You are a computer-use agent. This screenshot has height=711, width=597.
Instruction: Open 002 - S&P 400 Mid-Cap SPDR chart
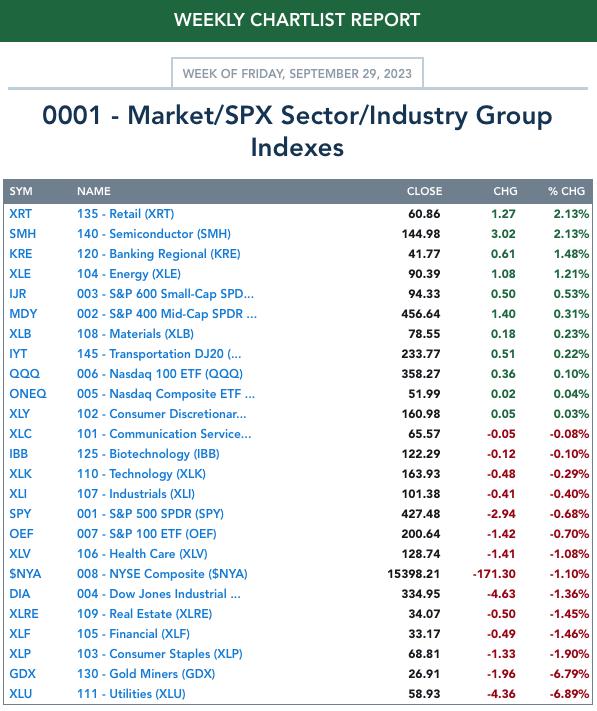coord(167,314)
